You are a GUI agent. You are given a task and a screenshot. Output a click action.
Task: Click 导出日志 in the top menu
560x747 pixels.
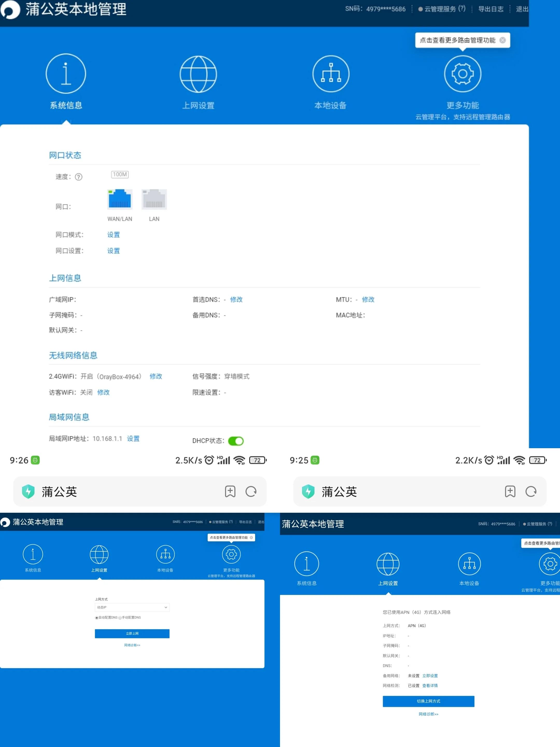[x=491, y=9]
